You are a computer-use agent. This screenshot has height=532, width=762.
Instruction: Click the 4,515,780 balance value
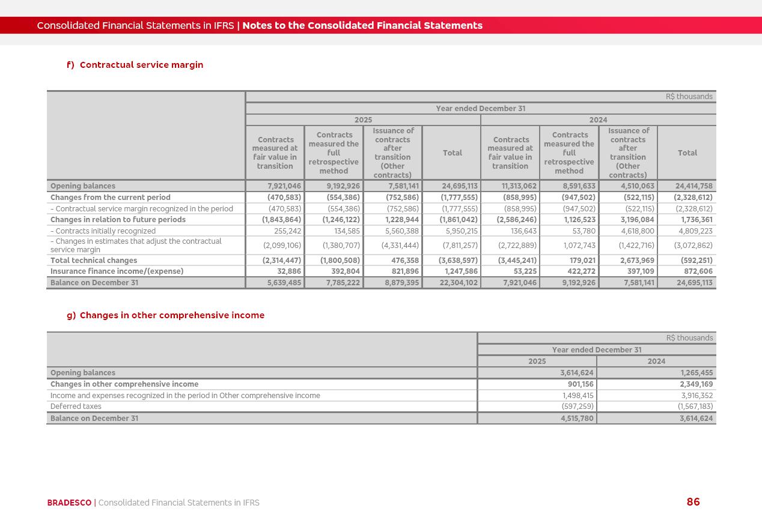click(x=577, y=419)
